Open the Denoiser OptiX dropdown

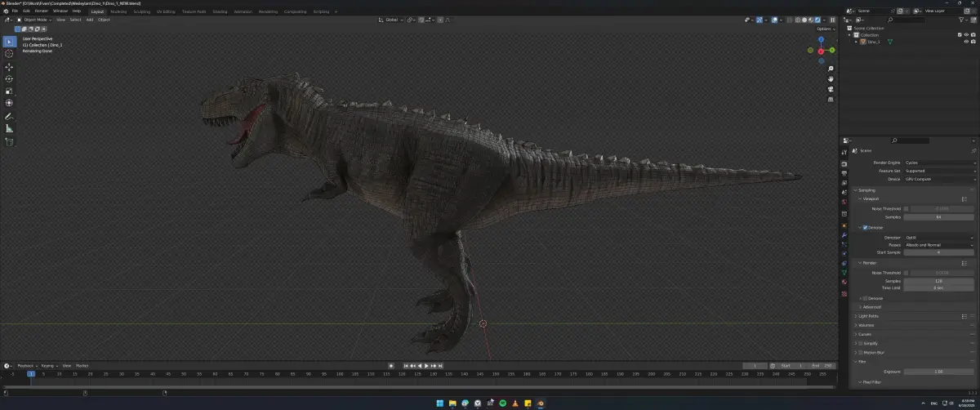[940, 238]
